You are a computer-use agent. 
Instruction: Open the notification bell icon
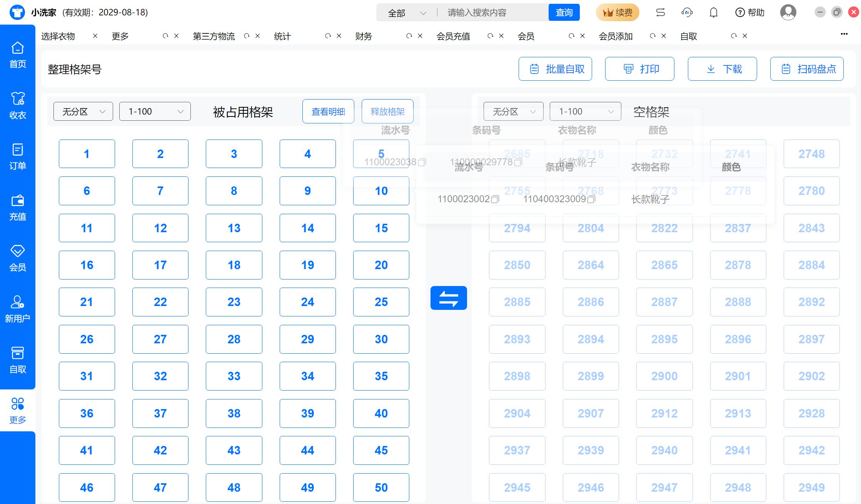[713, 13]
